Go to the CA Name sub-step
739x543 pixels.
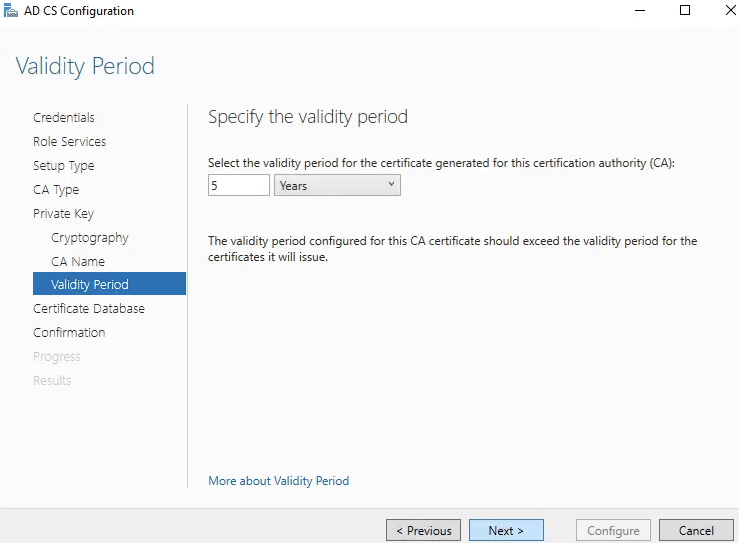pos(78,261)
